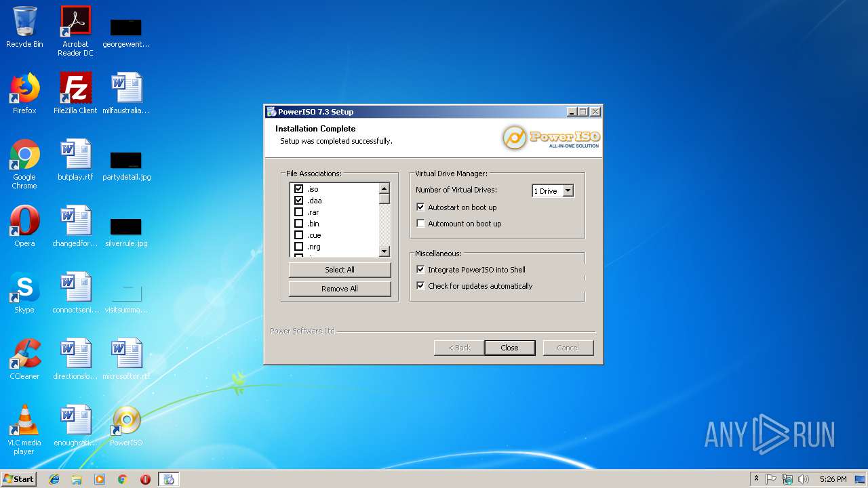Open the Action Center flag tray icon

point(771,479)
